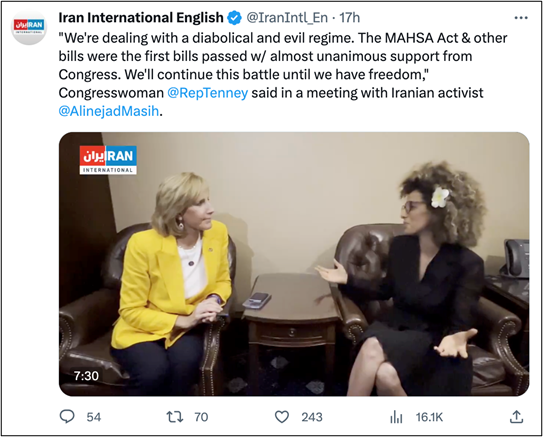Open view analytics bar chart icon
The image size is (543, 437).
click(x=396, y=417)
